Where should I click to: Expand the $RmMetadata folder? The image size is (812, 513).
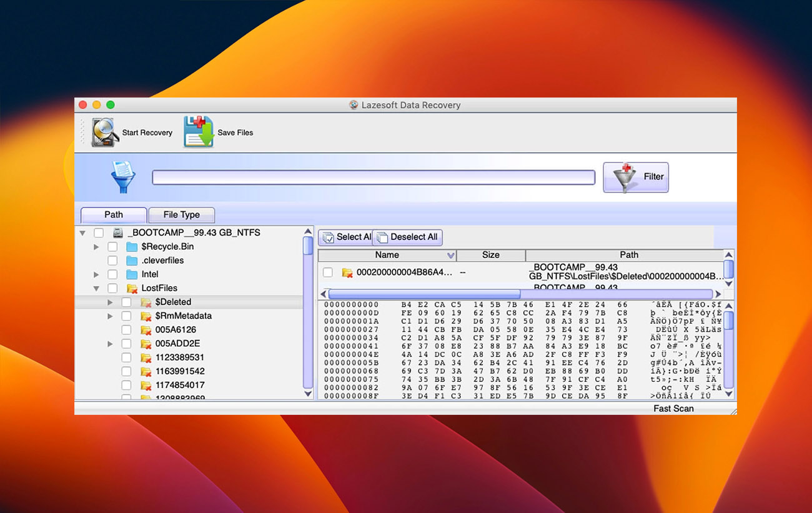[x=110, y=316]
